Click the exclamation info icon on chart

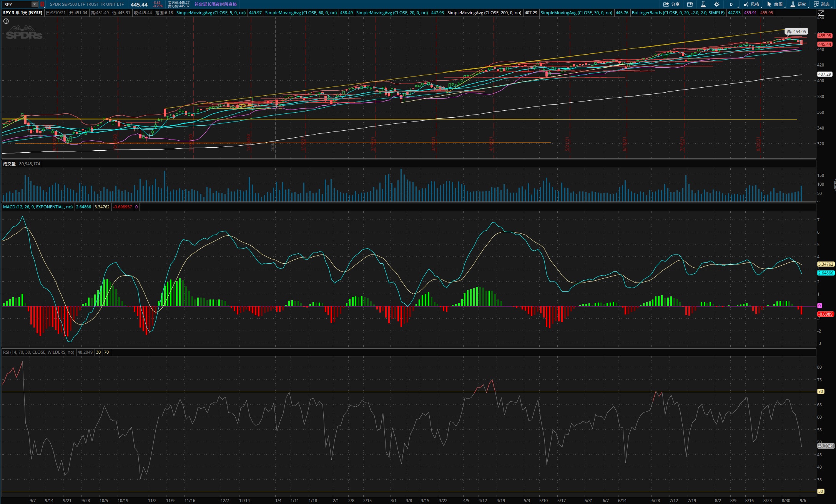6,21
